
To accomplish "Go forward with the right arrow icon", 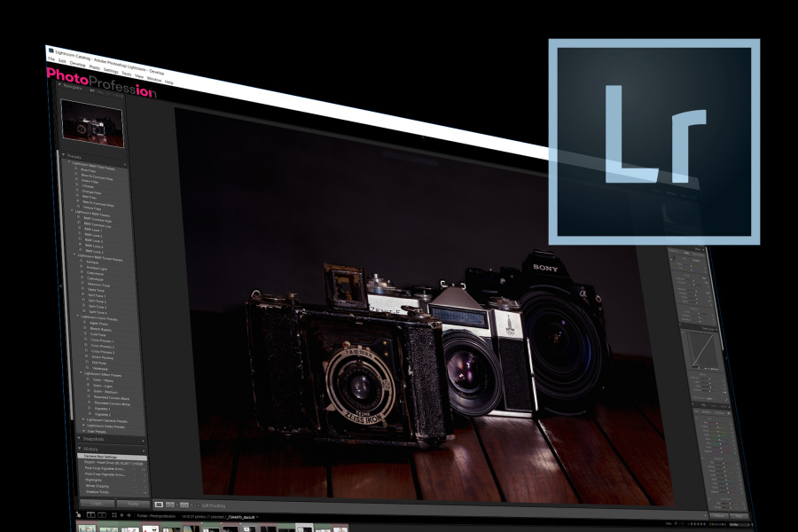I will (129, 515).
